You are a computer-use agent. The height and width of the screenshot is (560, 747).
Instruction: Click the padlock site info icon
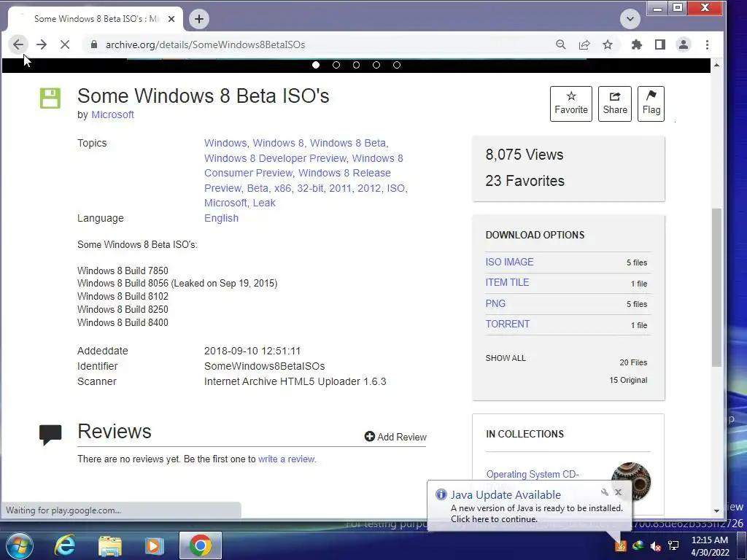tap(94, 44)
